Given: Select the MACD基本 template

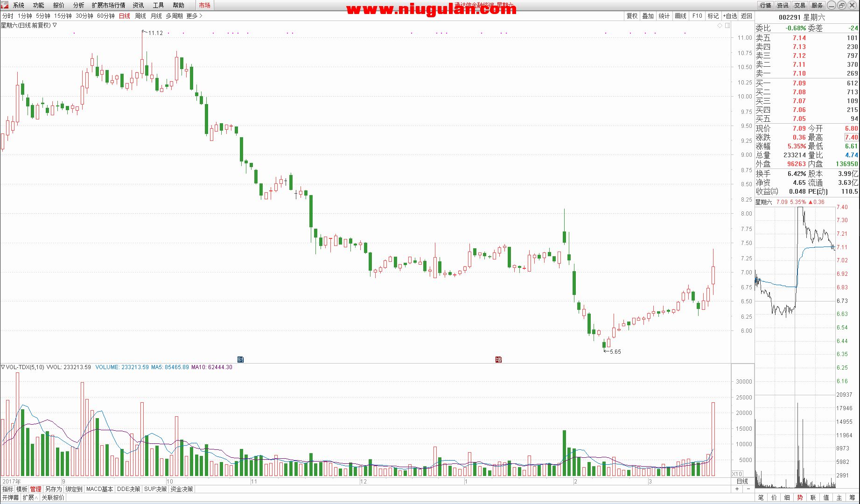Looking at the screenshot, I should click(x=99, y=489).
